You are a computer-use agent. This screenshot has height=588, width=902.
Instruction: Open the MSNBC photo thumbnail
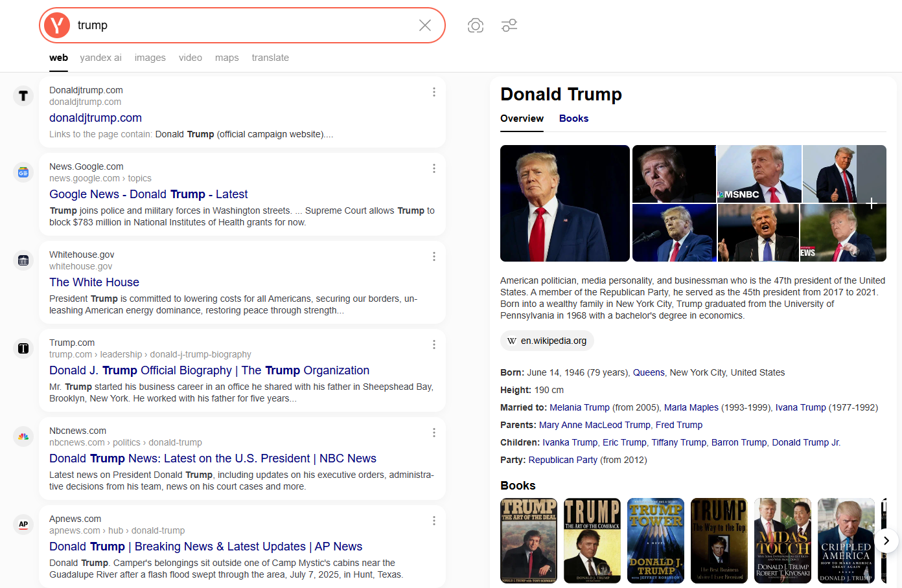[x=759, y=174]
